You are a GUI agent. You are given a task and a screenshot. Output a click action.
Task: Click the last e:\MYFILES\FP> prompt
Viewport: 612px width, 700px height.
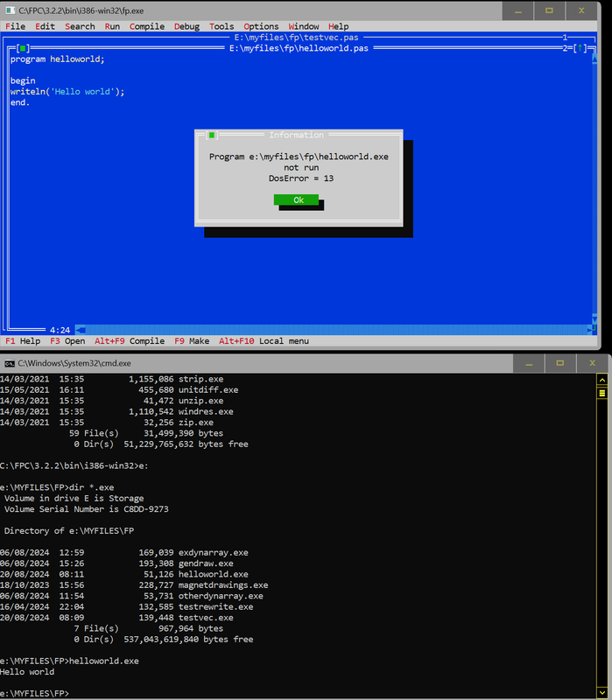(x=35, y=693)
